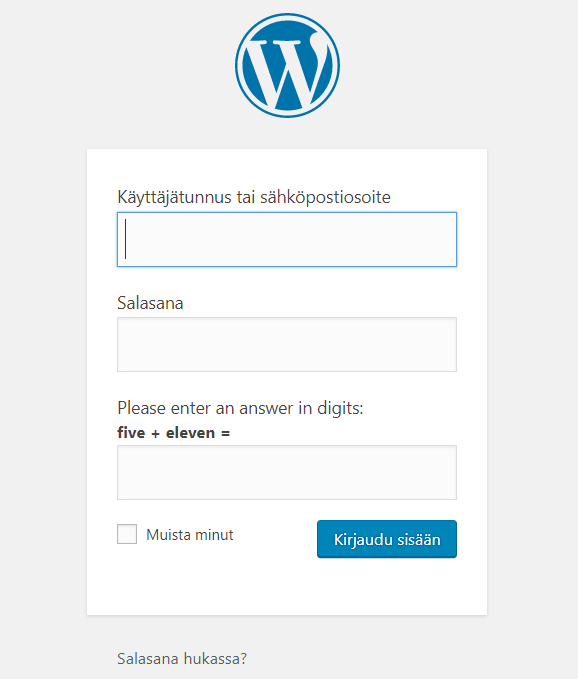
Task: Click the word eleven in the captcha
Action: [191, 433]
